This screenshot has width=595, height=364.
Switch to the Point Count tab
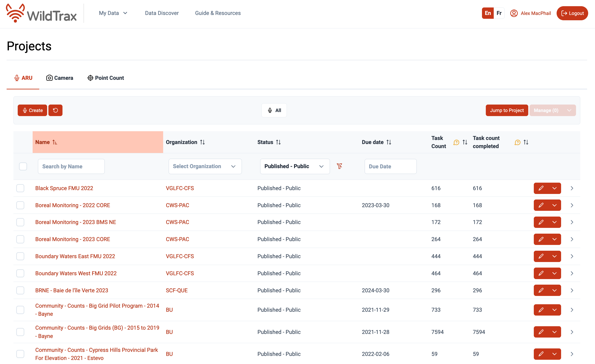(x=106, y=78)
